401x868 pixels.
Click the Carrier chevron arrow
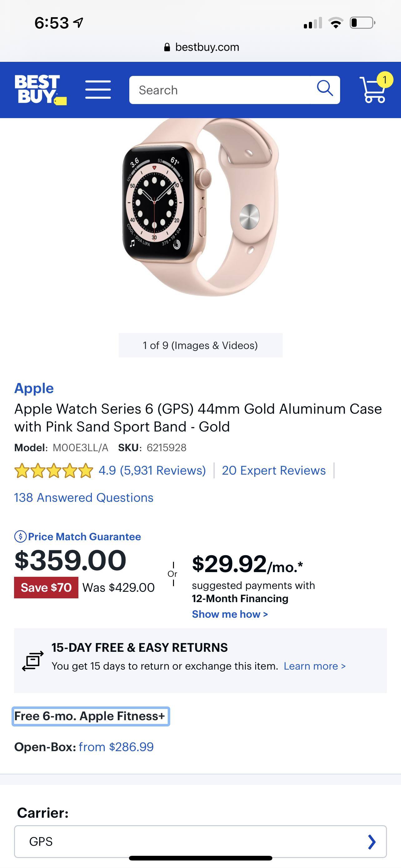click(x=372, y=841)
